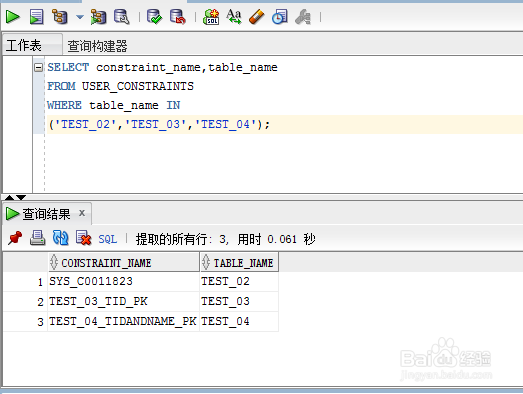Image resolution: width=523 pixels, height=394 pixels.
Task: Click the down arrow on the pane splitter
Action: 21,198
